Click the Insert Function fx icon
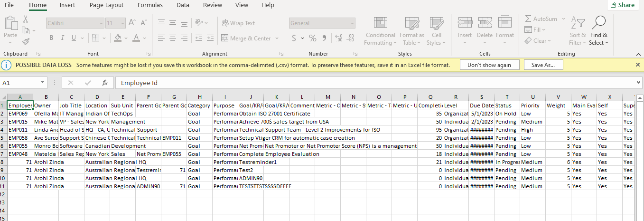Image resolution: width=644 pixels, height=221 pixels. [x=105, y=83]
